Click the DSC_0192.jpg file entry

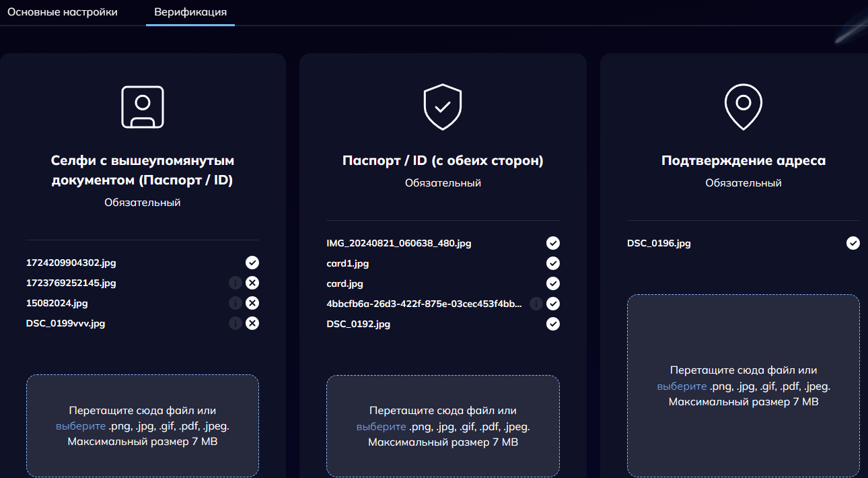pyautogui.click(x=359, y=324)
